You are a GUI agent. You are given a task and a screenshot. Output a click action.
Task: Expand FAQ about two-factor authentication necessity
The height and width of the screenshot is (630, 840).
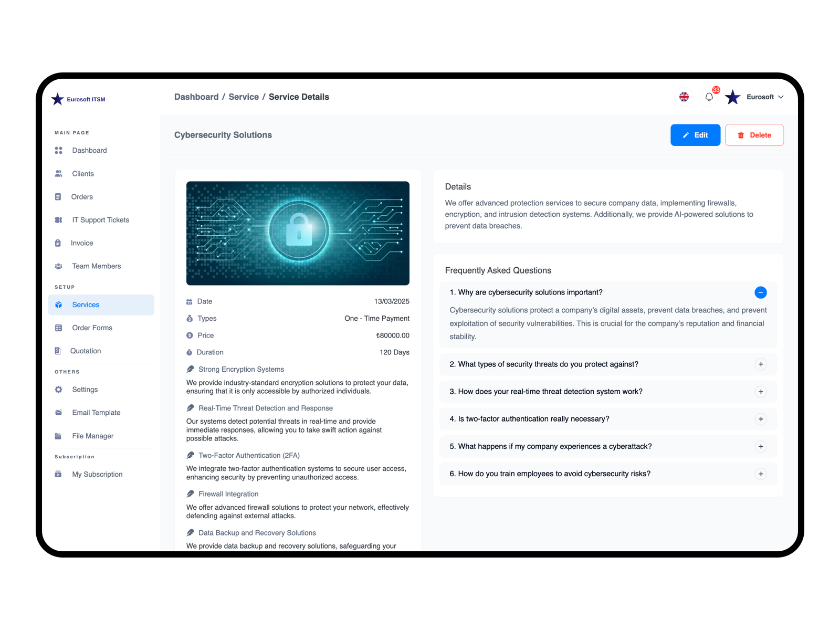point(760,419)
